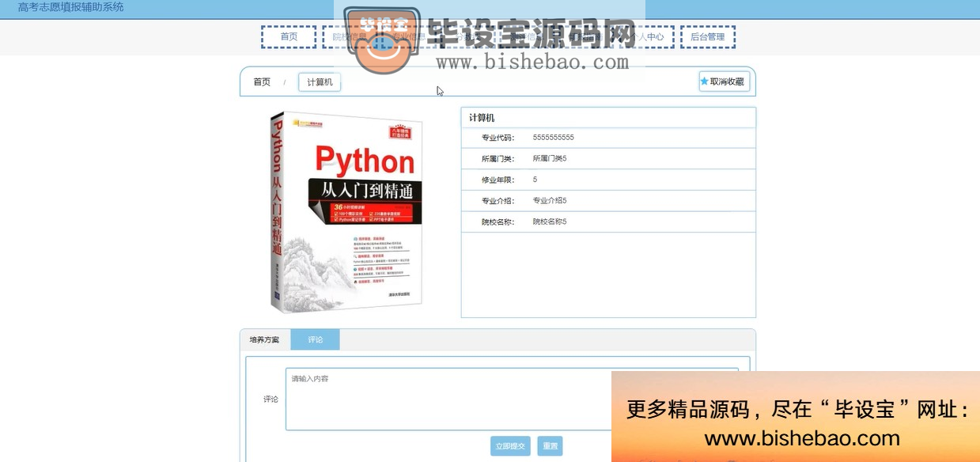Click the 修业年限 label
Viewport: 980px width, 462px height.
point(498,180)
